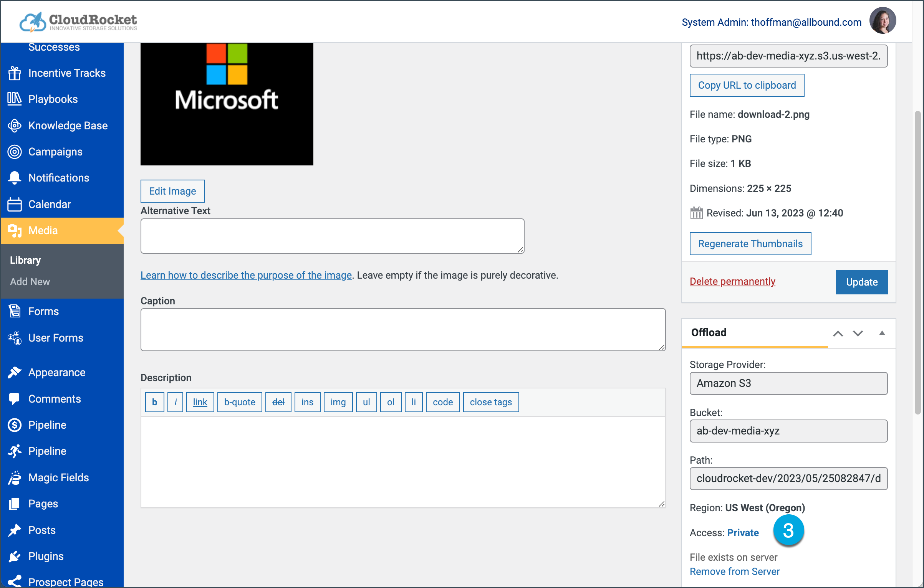
Task: Open Plugins in the sidebar menu
Action: (46, 556)
